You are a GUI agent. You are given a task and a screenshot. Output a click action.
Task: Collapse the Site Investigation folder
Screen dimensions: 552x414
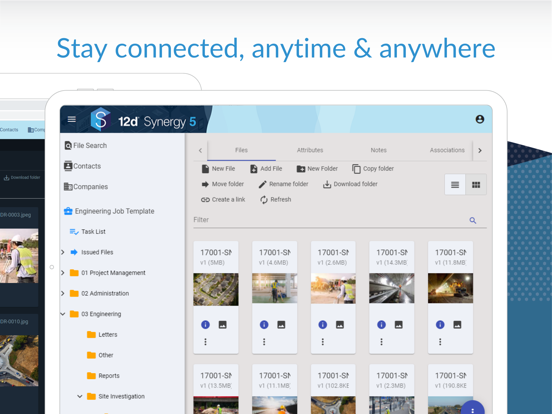click(x=80, y=396)
